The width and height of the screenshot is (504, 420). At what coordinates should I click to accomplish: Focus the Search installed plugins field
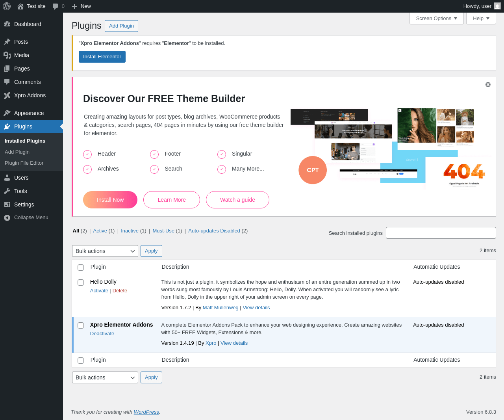pos(441,233)
